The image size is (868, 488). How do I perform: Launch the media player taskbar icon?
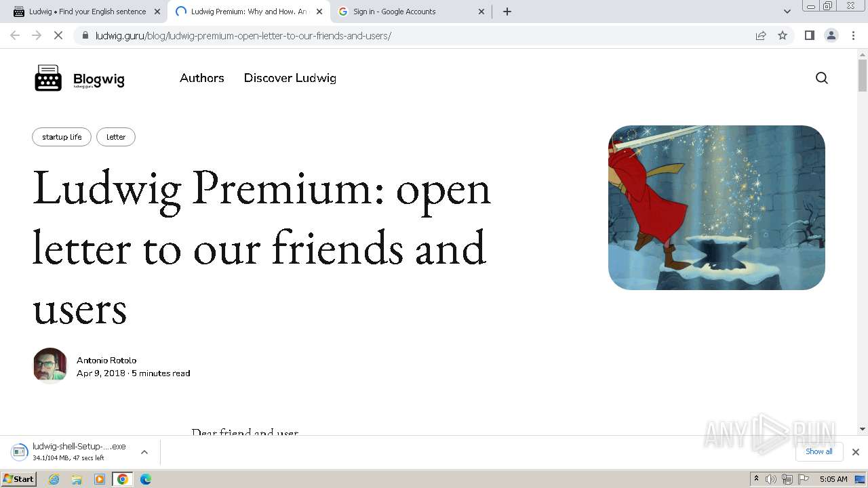click(100, 479)
